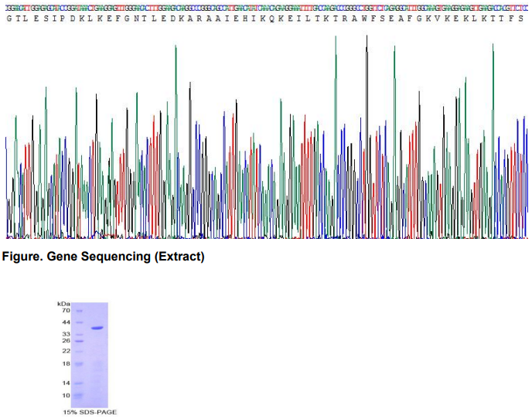This screenshot has height=419, width=532.
Task: Select the 14 kDa marker label
Action: [66, 383]
